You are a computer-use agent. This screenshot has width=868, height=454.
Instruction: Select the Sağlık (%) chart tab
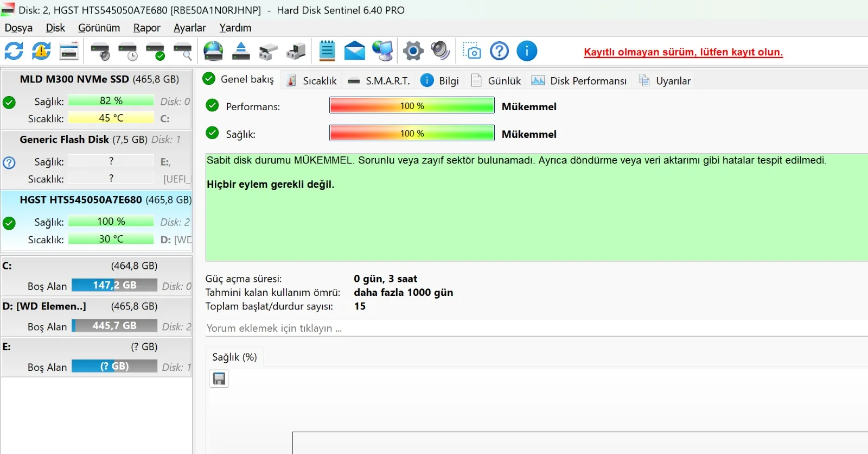click(x=234, y=357)
